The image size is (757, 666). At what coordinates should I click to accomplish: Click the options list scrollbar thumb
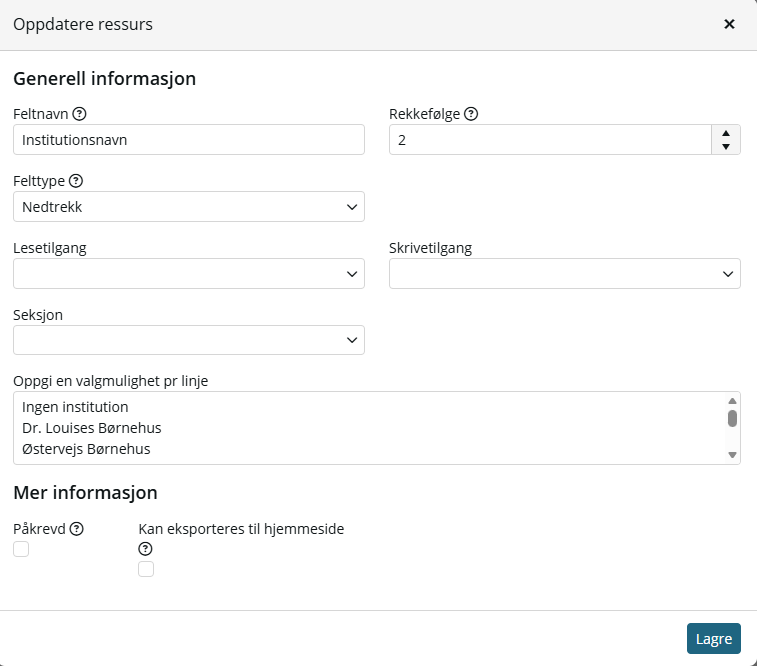732,418
